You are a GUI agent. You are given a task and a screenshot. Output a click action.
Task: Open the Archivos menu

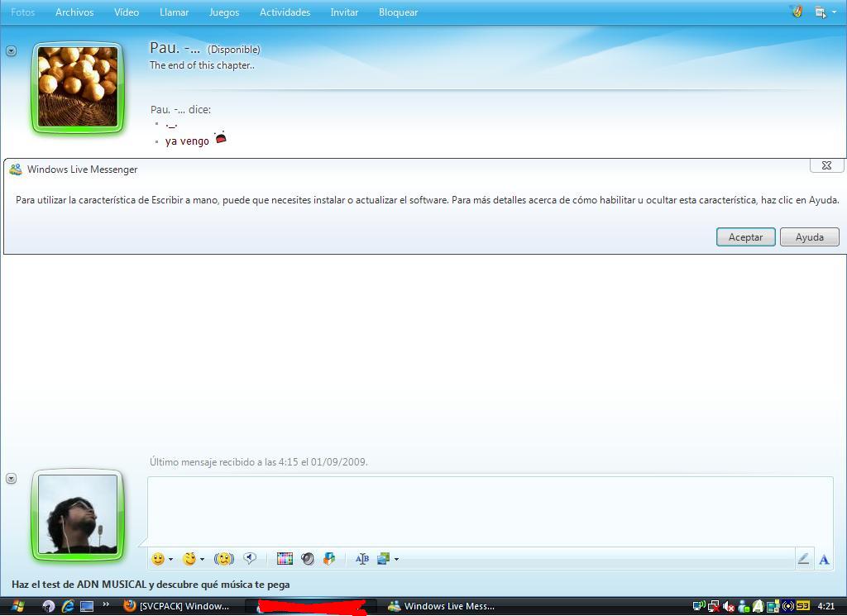click(74, 12)
